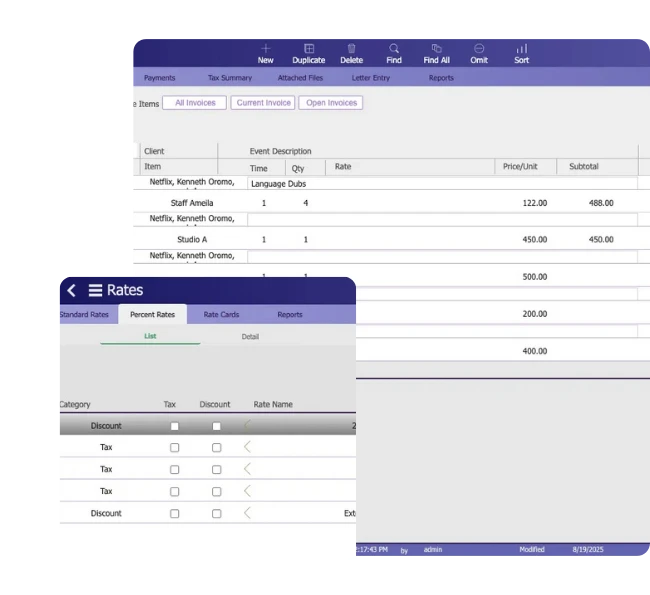Open detail arrow in first Tax row
The width and height of the screenshot is (650, 595).
pyautogui.click(x=247, y=447)
